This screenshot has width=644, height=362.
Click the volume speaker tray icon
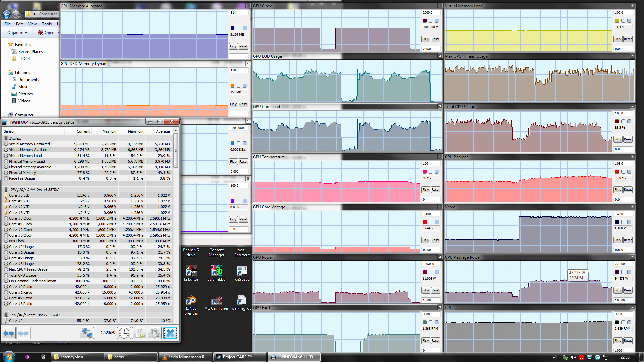pos(573,357)
